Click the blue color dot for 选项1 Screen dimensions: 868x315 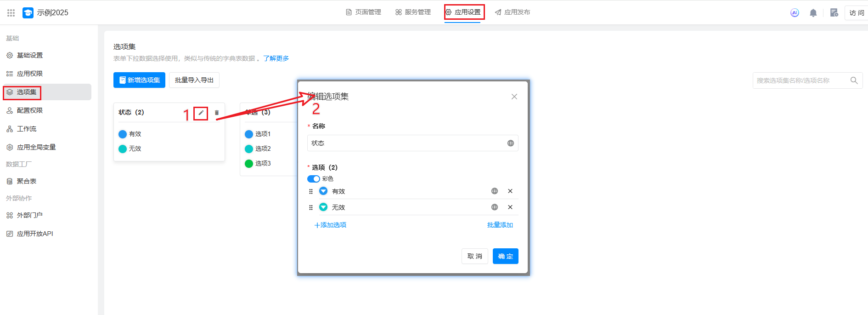click(x=249, y=134)
